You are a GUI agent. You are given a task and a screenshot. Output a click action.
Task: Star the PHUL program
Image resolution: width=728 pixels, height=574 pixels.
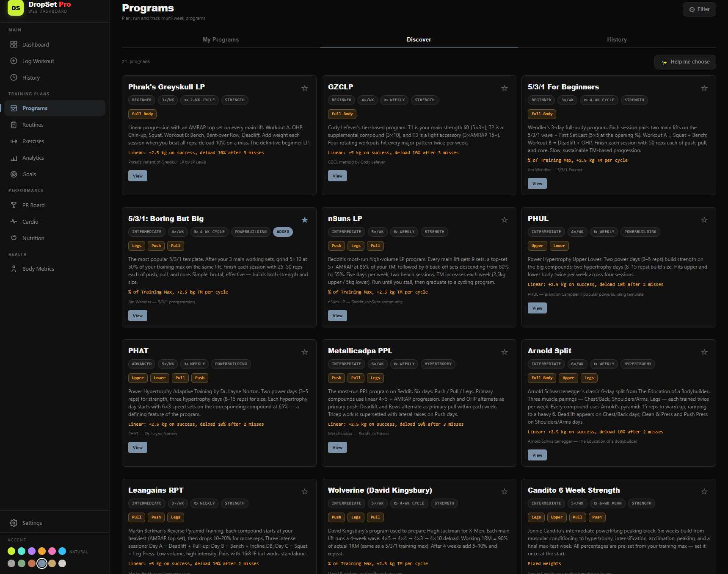704,220
